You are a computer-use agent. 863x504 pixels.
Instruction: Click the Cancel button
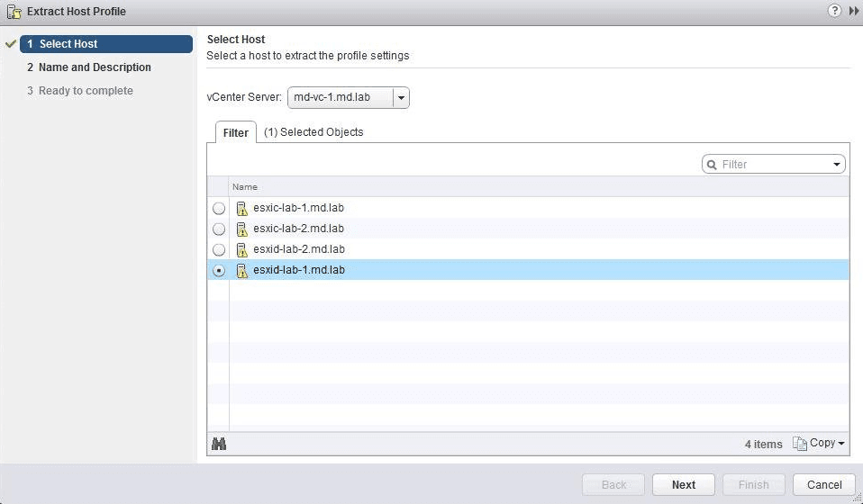[824, 485]
